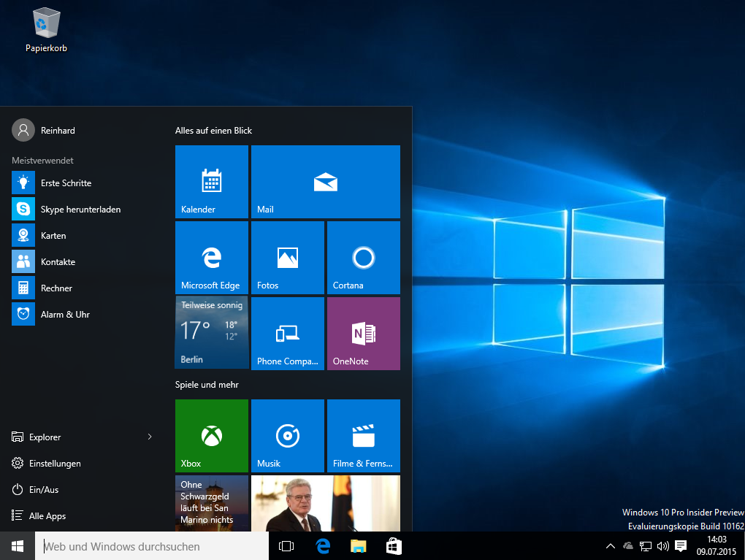Open the Kalender tile
The height and width of the screenshot is (560, 745).
tap(211, 182)
